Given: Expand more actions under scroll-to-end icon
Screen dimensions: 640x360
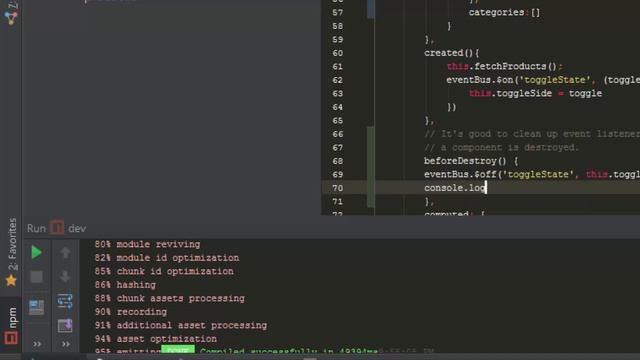Looking at the screenshot, I should (x=65, y=344).
